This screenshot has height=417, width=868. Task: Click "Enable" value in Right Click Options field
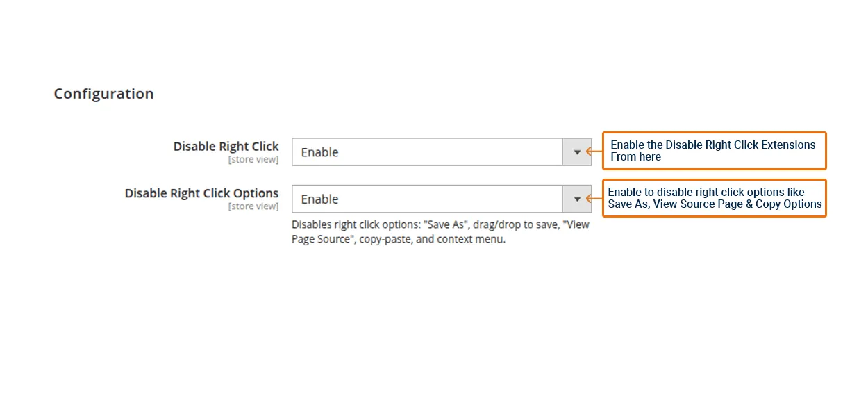point(319,199)
